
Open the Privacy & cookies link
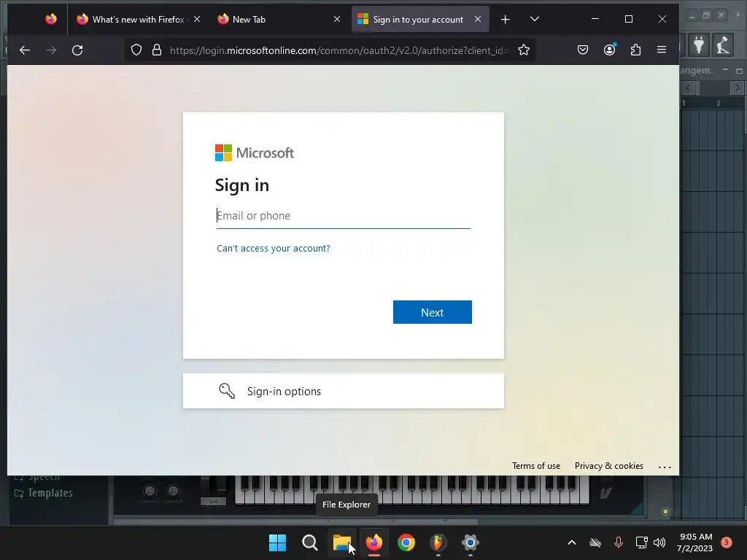(609, 466)
